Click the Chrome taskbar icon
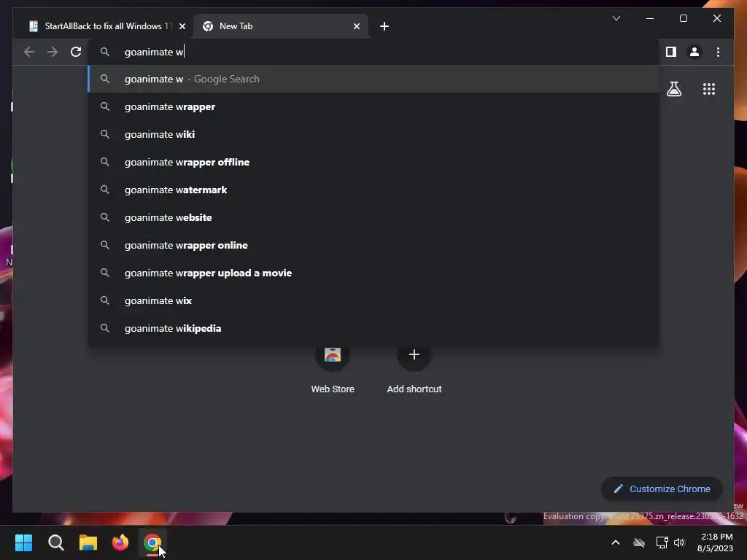The width and height of the screenshot is (747, 560). tap(152, 542)
